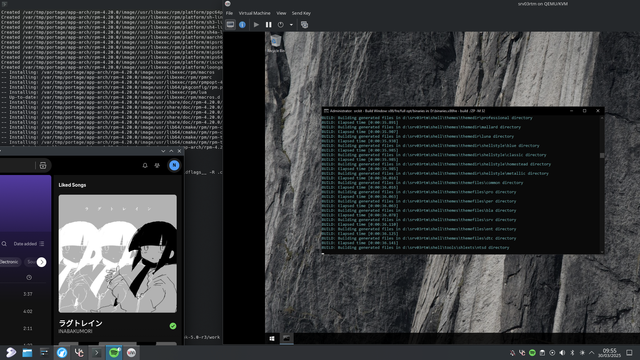Open Spotify browse icon in search bar
This screenshot has height=360, width=640.
point(43,165)
